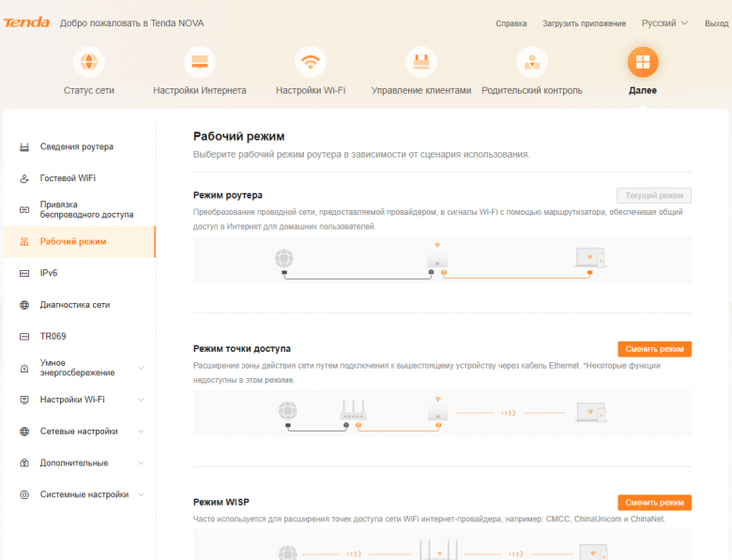Click the Умное энергосбережение sidebar icon

[x=24, y=369]
